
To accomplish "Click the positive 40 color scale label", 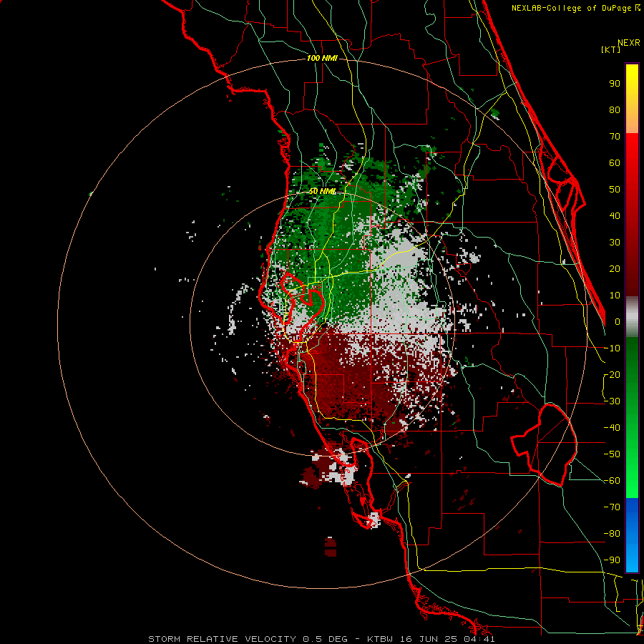I will [615, 215].
